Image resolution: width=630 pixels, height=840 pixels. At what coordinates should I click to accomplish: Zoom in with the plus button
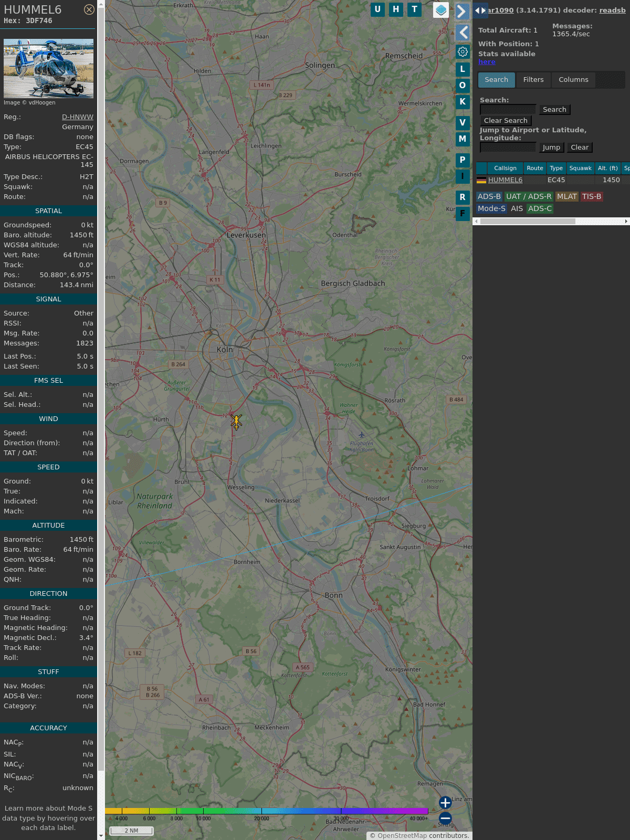click(x=445, y=803)
